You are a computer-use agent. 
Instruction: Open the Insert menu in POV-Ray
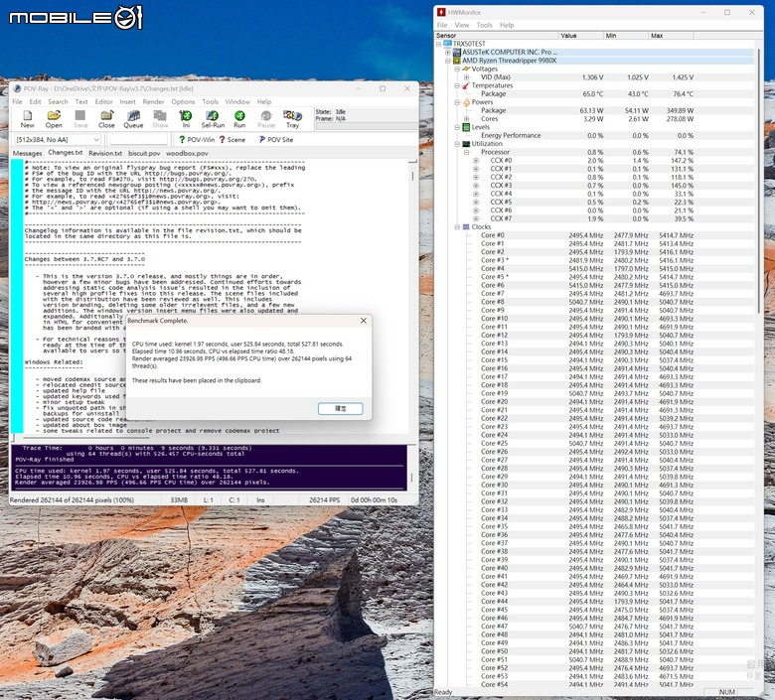coord(127,101)
